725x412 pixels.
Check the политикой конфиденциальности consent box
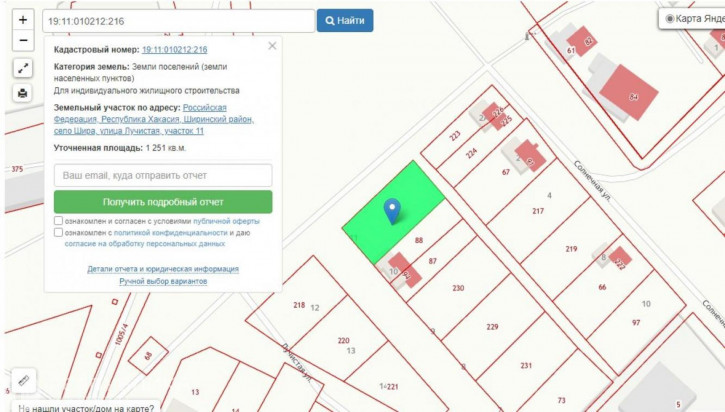click(x=59, y=233)
